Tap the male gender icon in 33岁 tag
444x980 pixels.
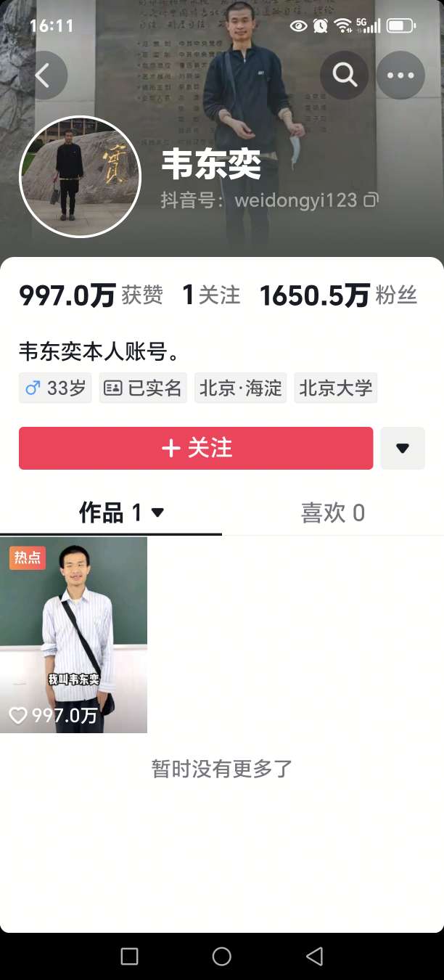(33, 388)
